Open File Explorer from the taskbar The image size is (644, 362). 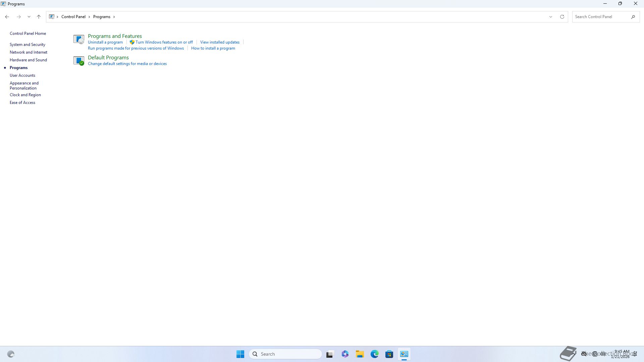tap(360, 354)
